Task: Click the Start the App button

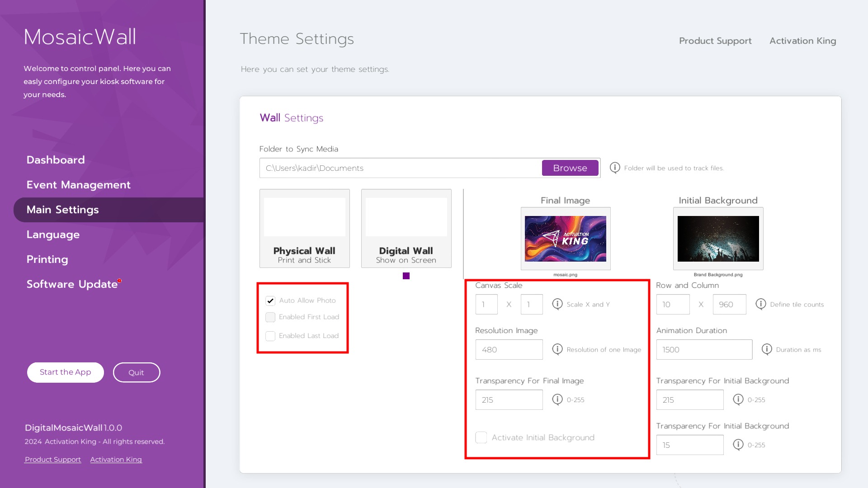Action: (66, 372)
